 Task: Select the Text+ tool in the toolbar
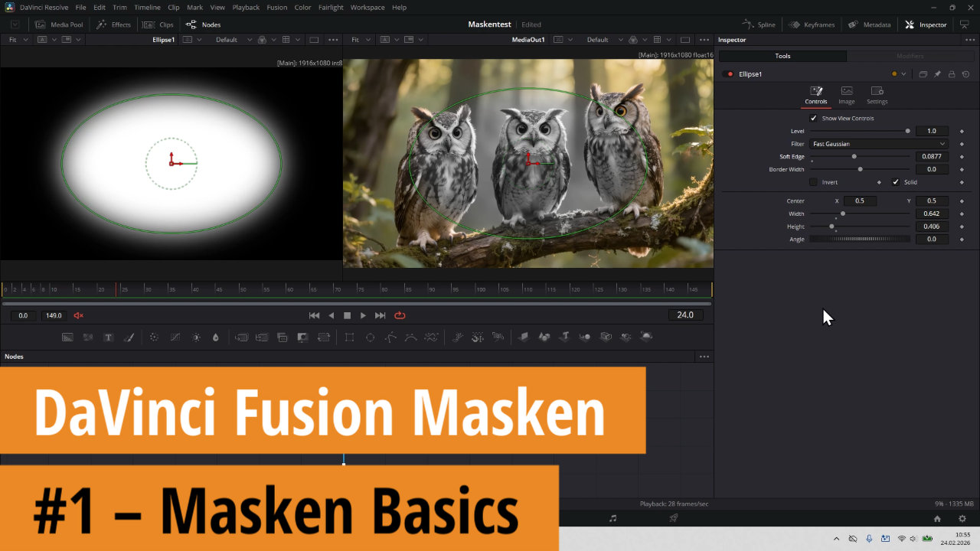coord(109,337)
